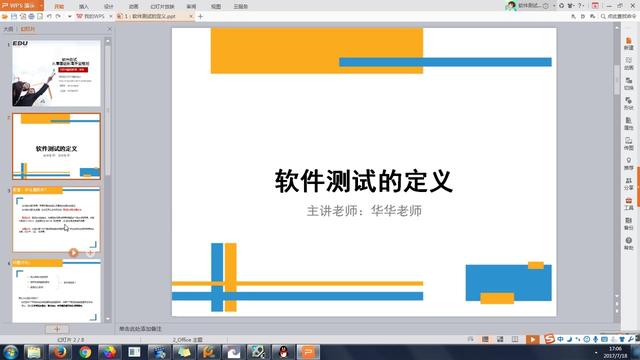Screen dimensions: 640x360
Task: Open the 传图 sidebar tool
Action: [x=629, y=143]
